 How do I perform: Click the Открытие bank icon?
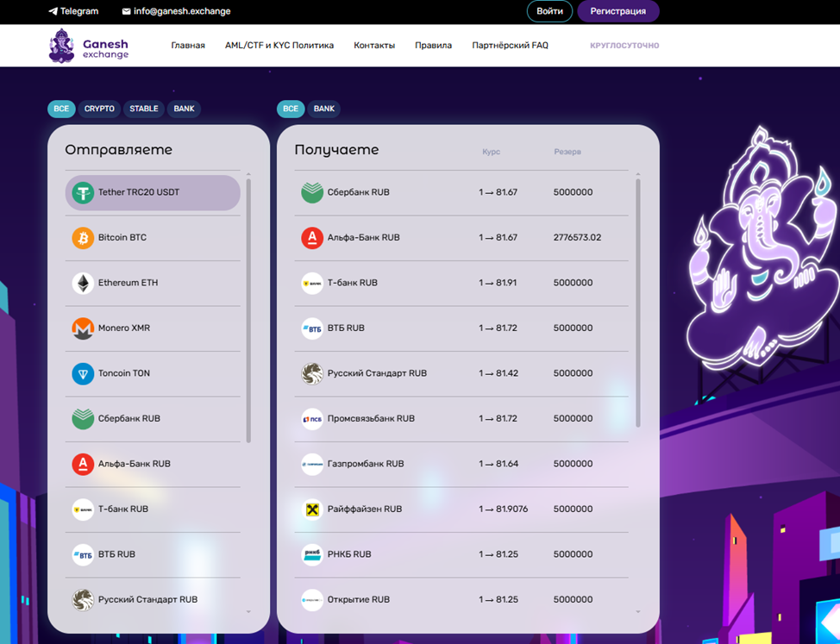[x=312, y=599]
